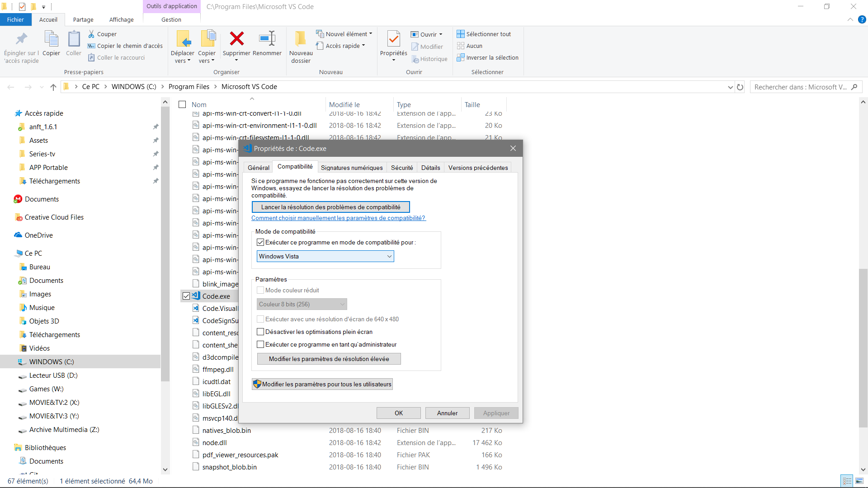Check Désactiver les optimisations plein écran
Viewport: 868px width, 488px height.
[260, 332]
